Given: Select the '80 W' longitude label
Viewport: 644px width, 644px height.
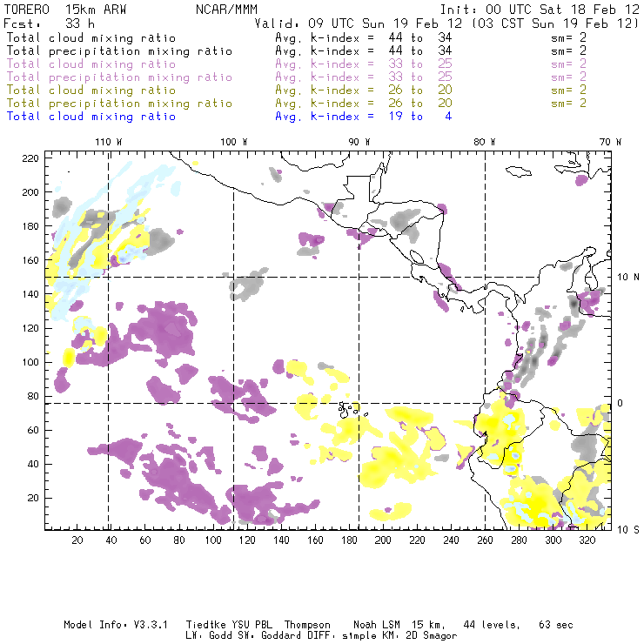Looking at the screenshot, I should point(485,142).
